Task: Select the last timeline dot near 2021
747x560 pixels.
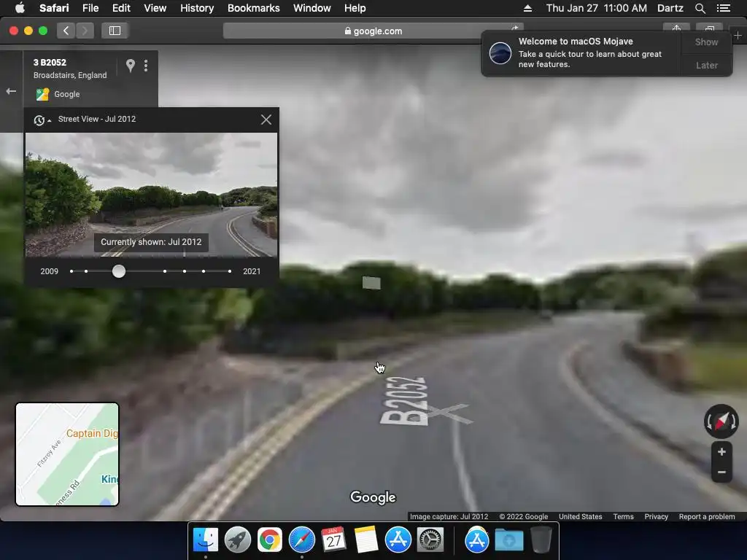Action: click(230, 271)
